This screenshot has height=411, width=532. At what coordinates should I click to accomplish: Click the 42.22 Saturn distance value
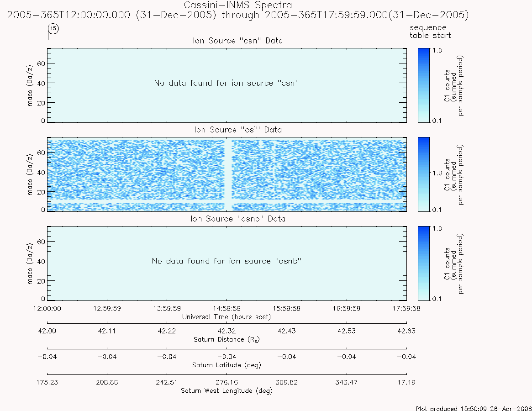pyautogui.click(x=167, y=331)
